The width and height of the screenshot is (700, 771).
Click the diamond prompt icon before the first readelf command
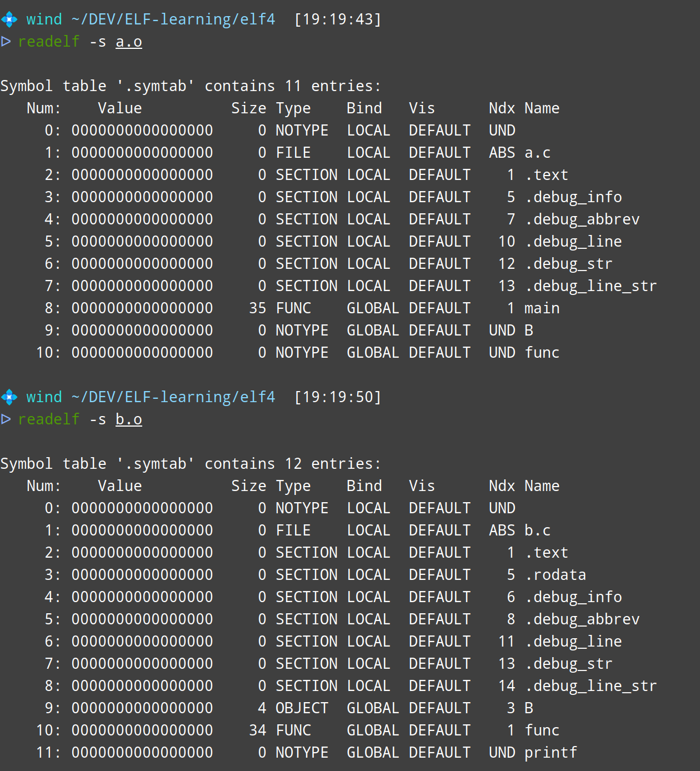pyautogui.click(x=9, y=19)
